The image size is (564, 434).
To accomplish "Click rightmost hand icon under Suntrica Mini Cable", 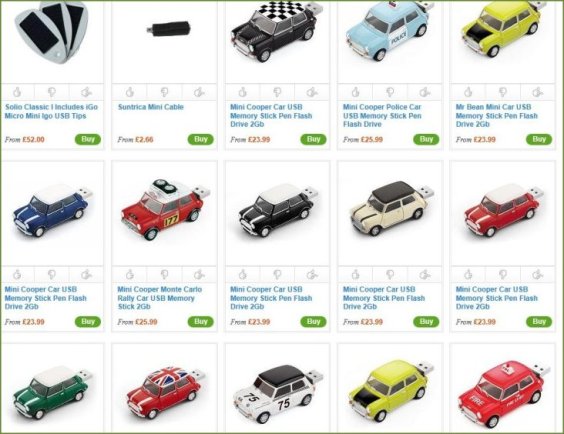I will tap(199, 92).
